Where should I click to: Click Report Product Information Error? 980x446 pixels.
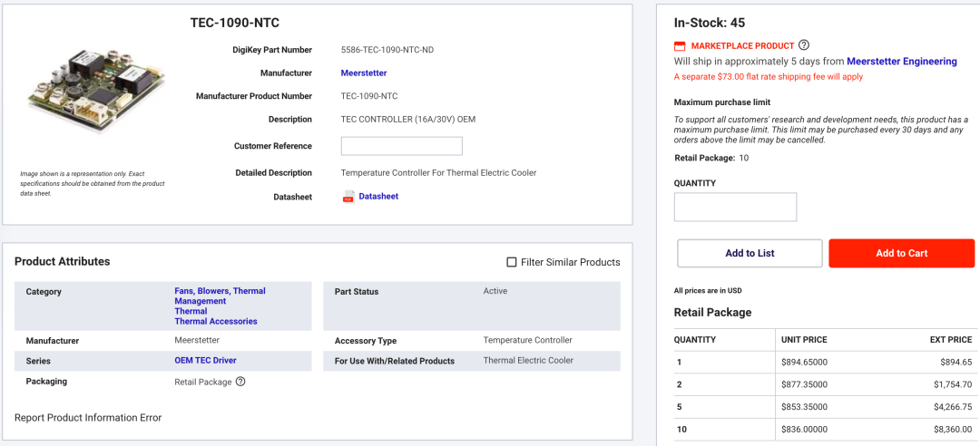click(x=87, y=417)
